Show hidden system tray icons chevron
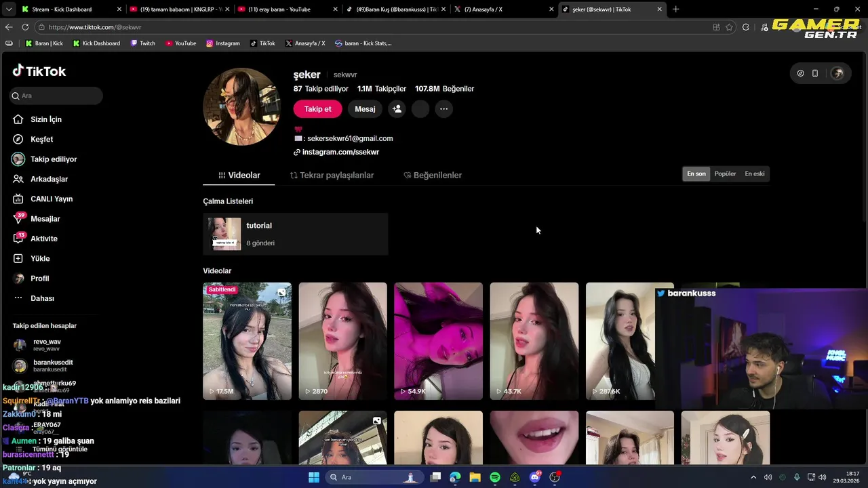Viewport: 868px width, 488px height. [753, 477]
